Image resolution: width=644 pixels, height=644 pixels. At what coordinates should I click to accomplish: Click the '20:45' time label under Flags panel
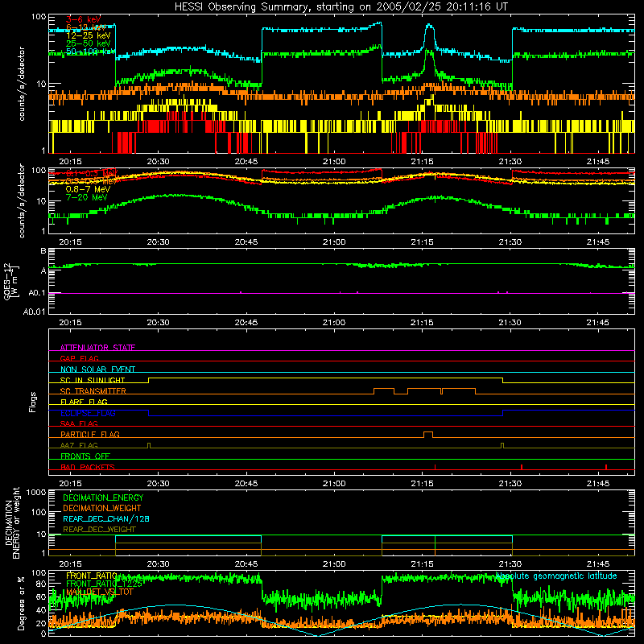246,484
